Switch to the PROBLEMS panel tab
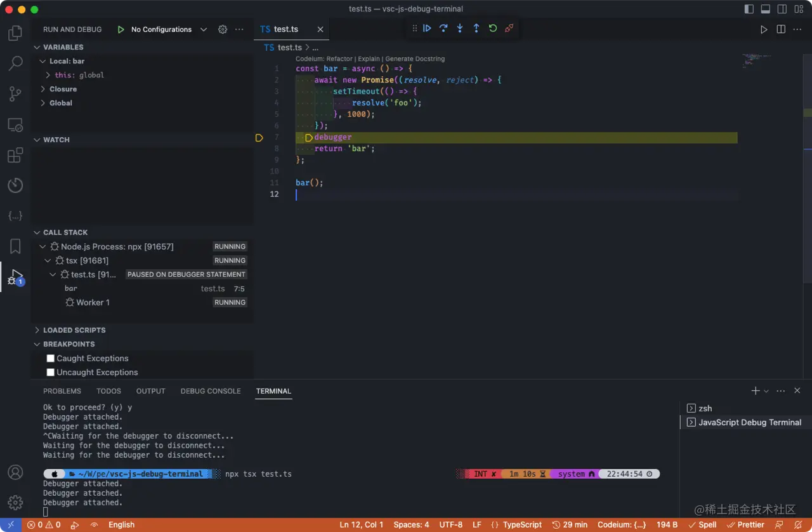 (62, 391)
